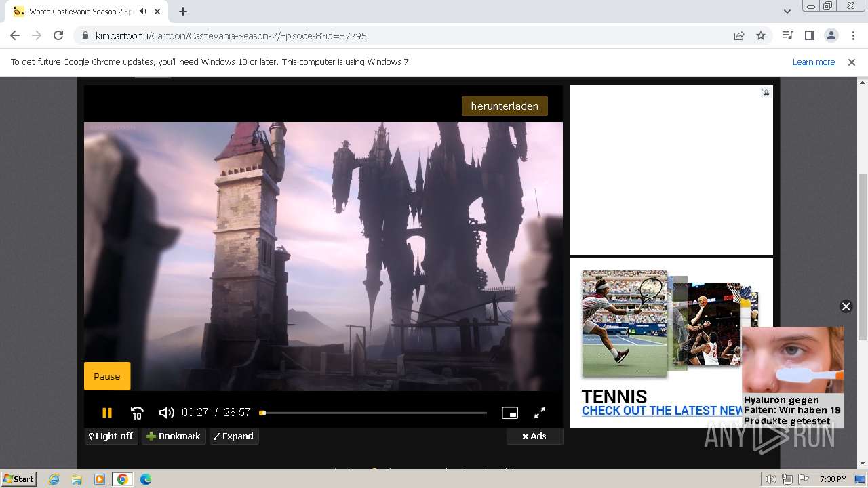
Task: Click the address bar URL field
Action: (x=407, y=36)
